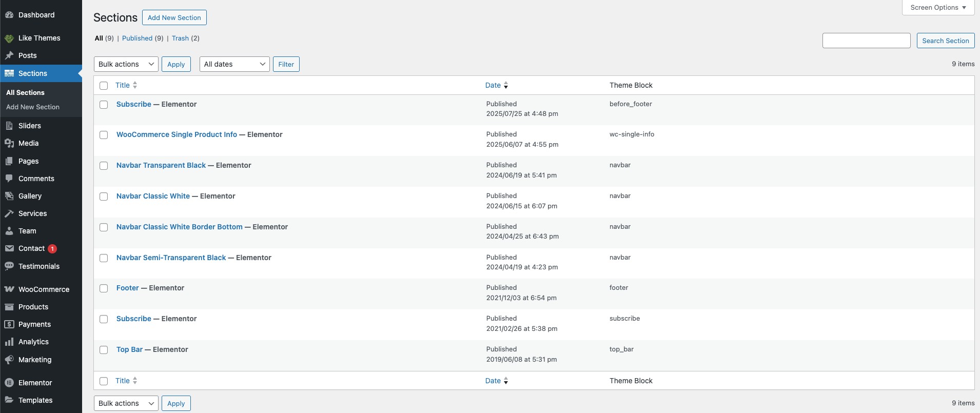Focus the search sections input field
Image resolution: width=980 pixels, height=413 pixels.
866,41
